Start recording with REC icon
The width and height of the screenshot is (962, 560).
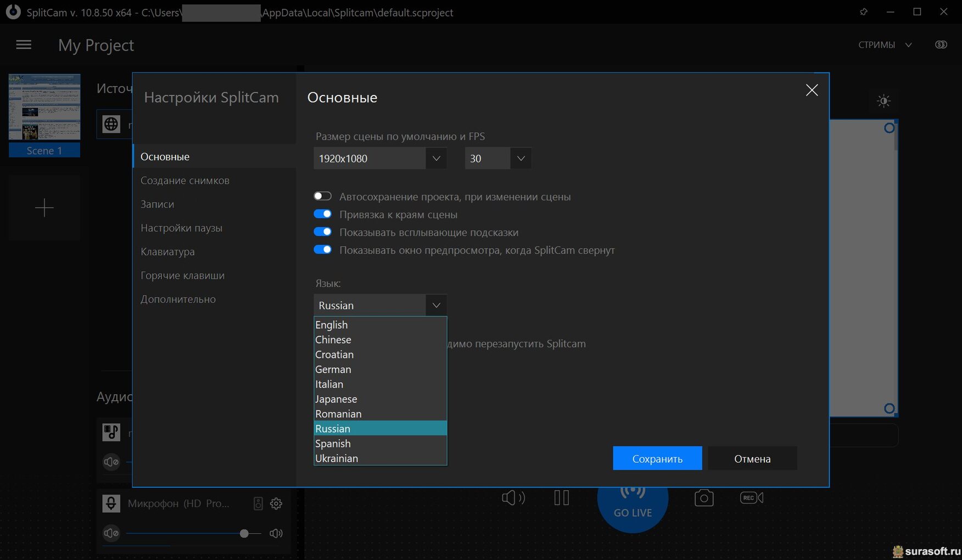point(752,498)
